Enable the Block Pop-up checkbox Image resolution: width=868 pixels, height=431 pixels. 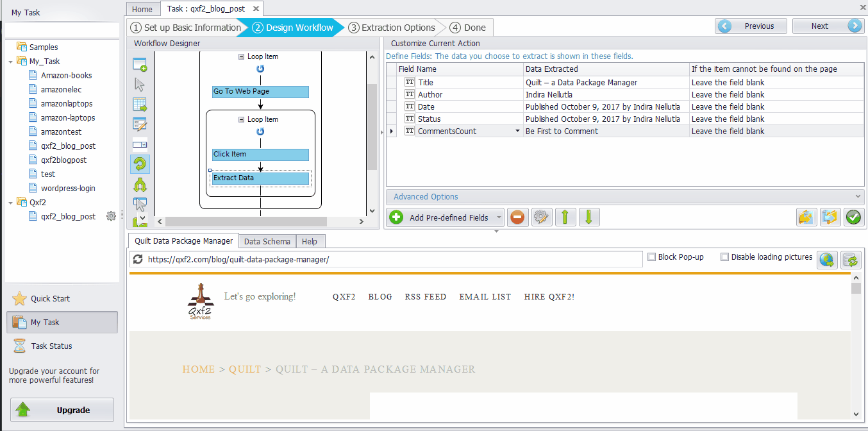pyautogui.click(x=652, y=257)
